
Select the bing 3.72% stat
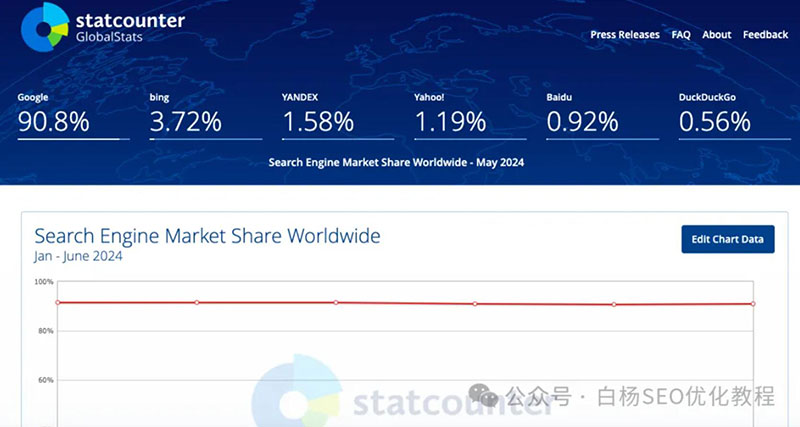(206, 115)
